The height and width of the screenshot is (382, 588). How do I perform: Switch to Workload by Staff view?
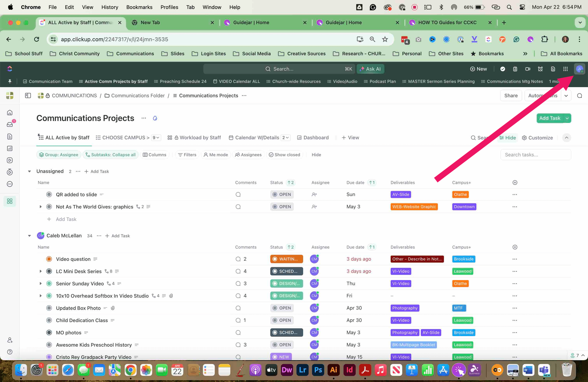pyautogui.click(x=194, y=138)
